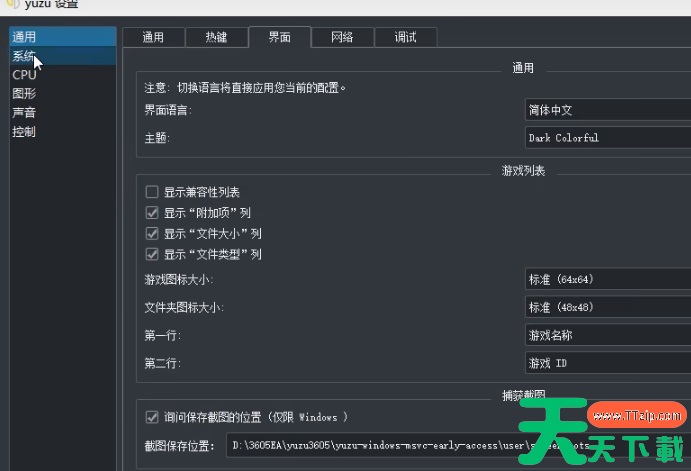Select 系统 in the left sidebar
This screenshot has width=691, height=471.
63,56
